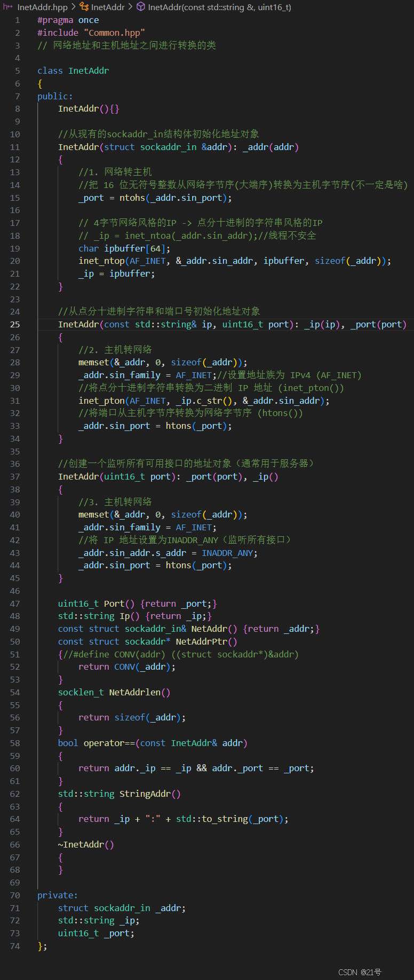This screenshot has height=980, width=414.
Task: Click '_addr.sin_port = htons(_port);' on line 33
Action: (155, 426)
